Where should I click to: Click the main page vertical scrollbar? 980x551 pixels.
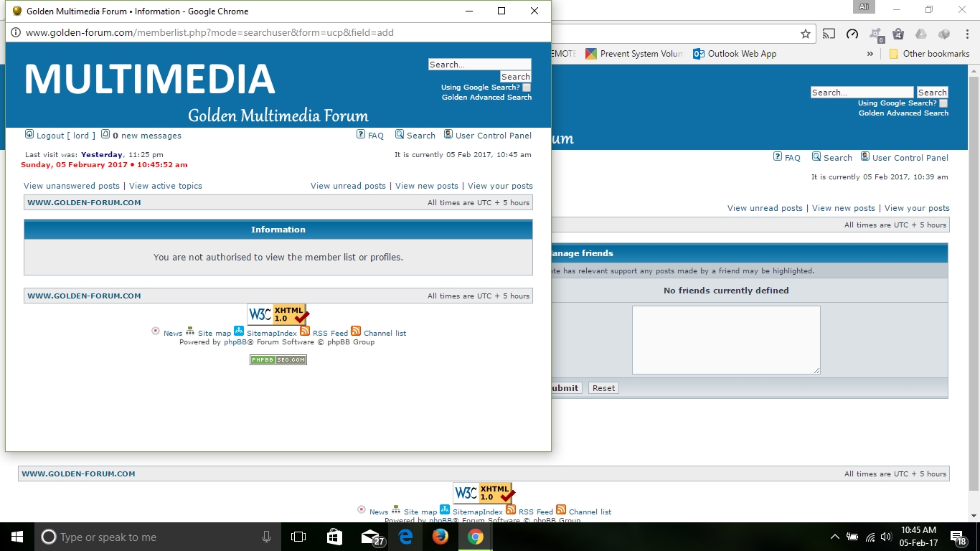point(974,287)
